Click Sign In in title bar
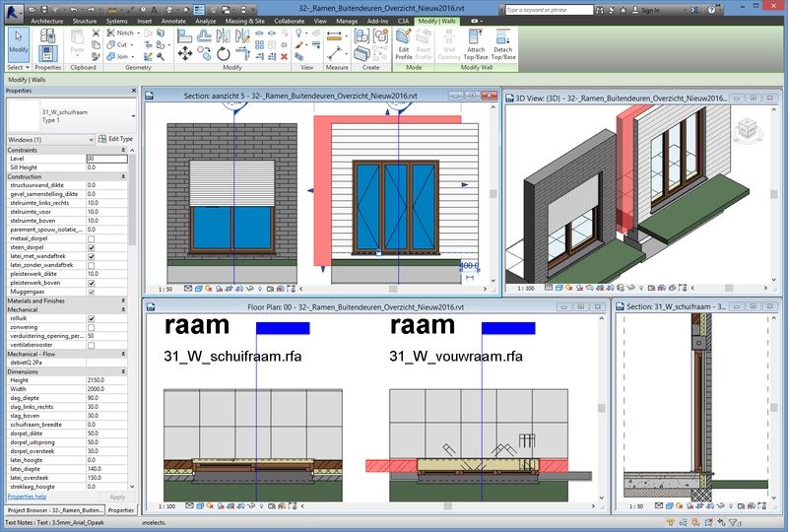 [650, 10]
